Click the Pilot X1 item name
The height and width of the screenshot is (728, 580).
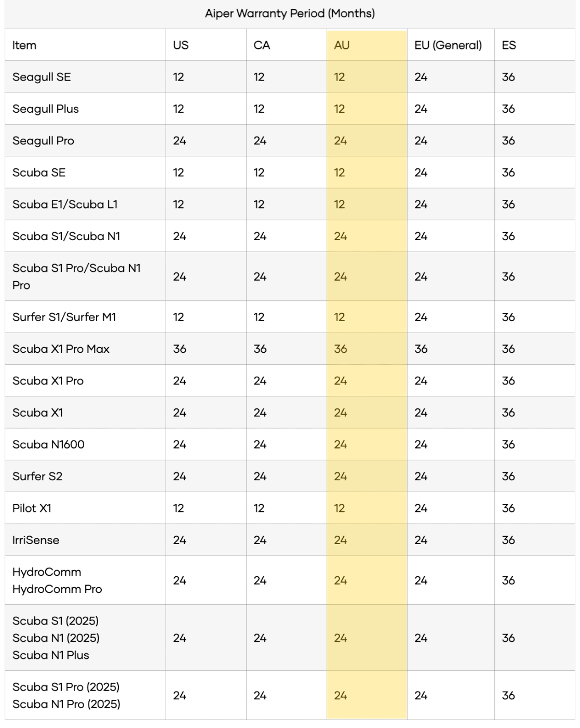(x=32, y=508)
